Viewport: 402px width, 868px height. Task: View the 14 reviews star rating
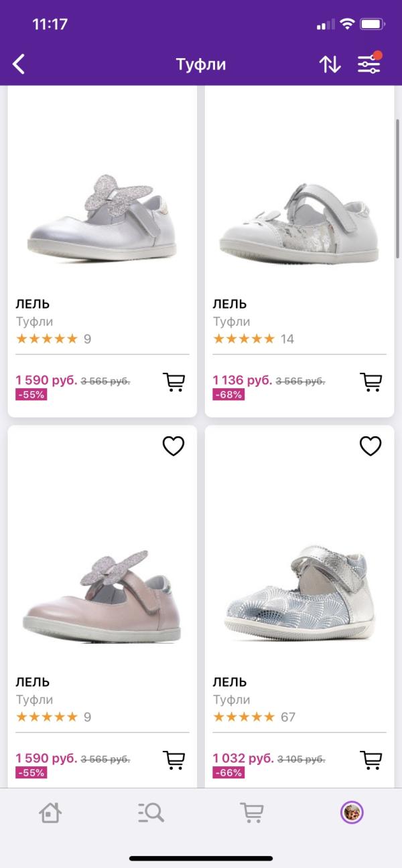[244, 339]
